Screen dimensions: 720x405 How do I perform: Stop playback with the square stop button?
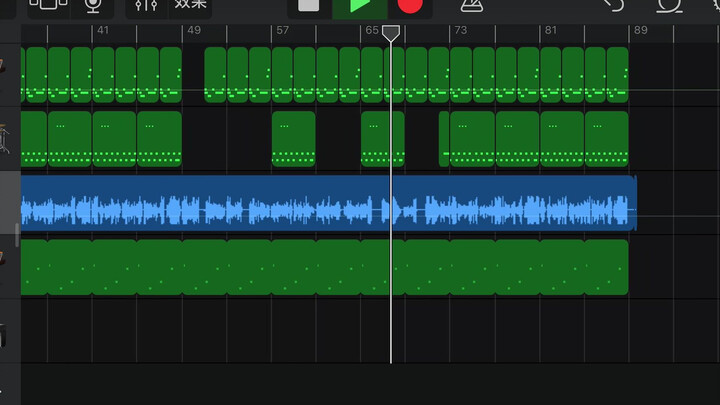click(309, 6)
